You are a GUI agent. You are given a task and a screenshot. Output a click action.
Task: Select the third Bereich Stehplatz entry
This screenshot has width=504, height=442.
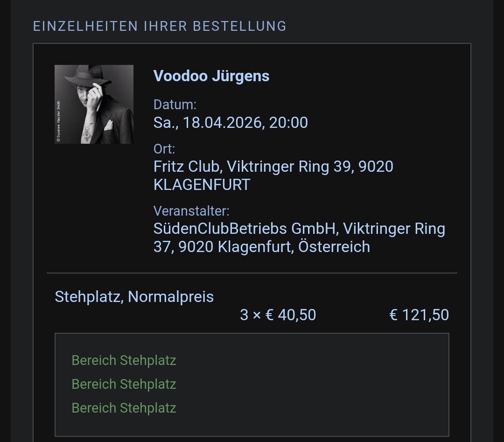click(x=124, y=408)
